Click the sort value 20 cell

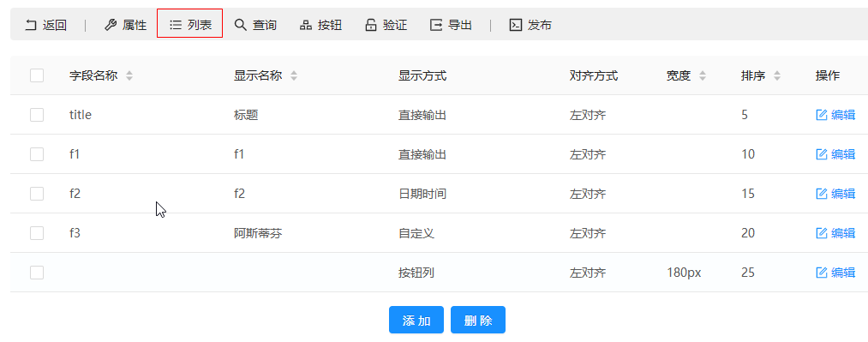coord(748,233)
